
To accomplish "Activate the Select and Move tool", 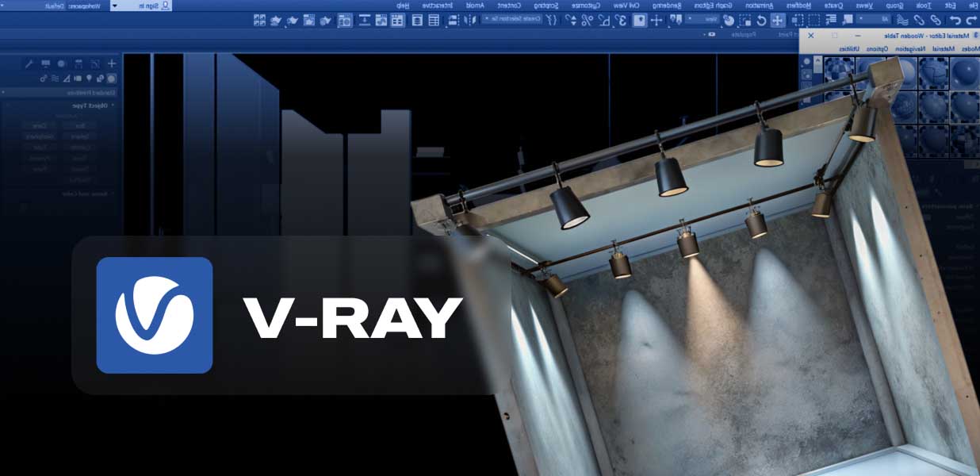I will pos(778,20).
